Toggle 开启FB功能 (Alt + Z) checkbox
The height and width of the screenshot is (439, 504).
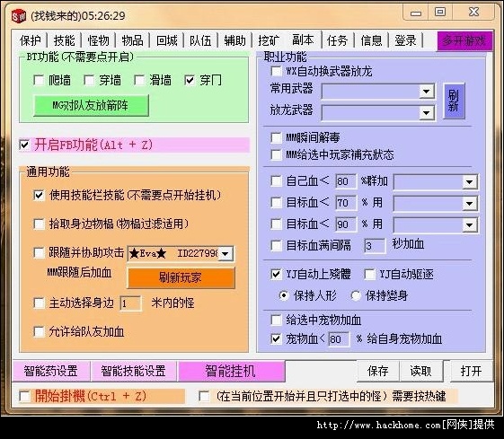24,145
